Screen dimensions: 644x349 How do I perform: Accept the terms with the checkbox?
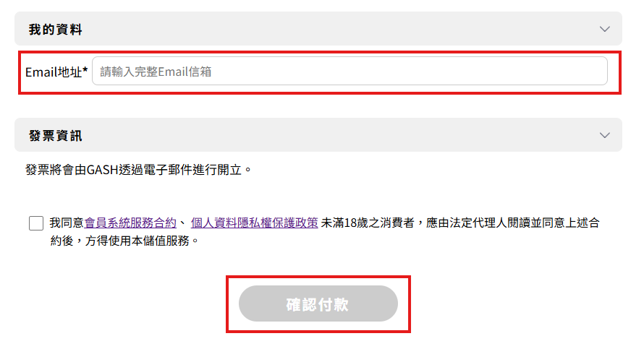pos(36,223)
